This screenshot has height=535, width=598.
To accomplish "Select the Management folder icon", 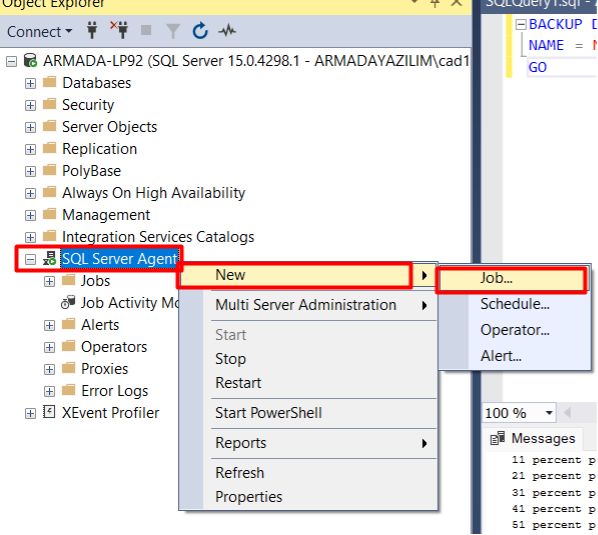I will [x=50, y=214].
